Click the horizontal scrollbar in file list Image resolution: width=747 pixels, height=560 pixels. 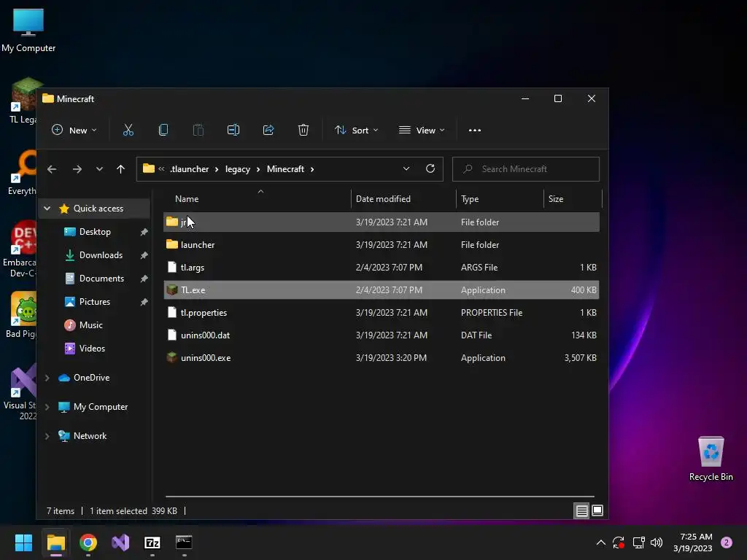(x=379, y=496)
